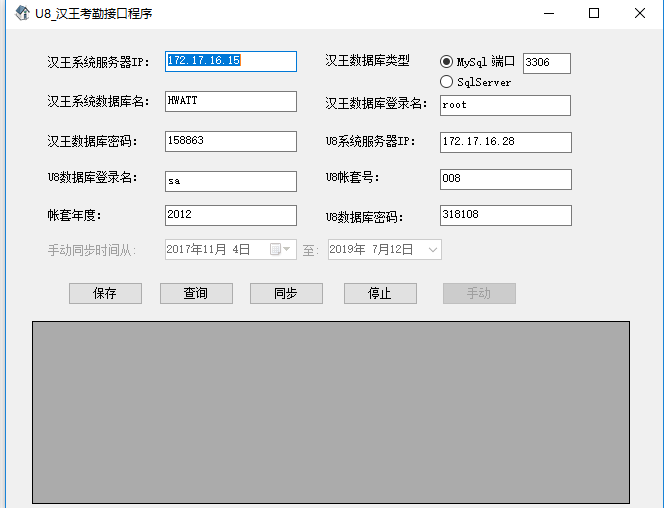Click the 汉王数据库密码 field 158863

coord(231,141)
